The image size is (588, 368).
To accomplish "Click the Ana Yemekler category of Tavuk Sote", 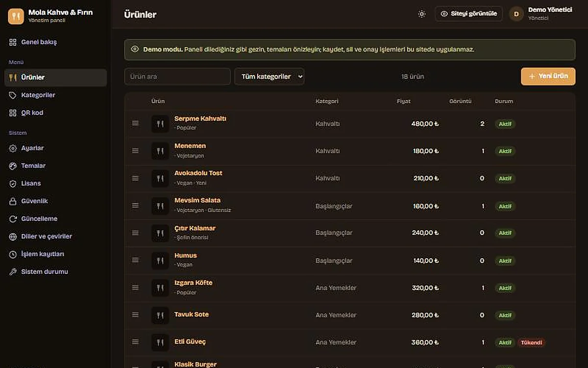I will click(x=336, y=315).
